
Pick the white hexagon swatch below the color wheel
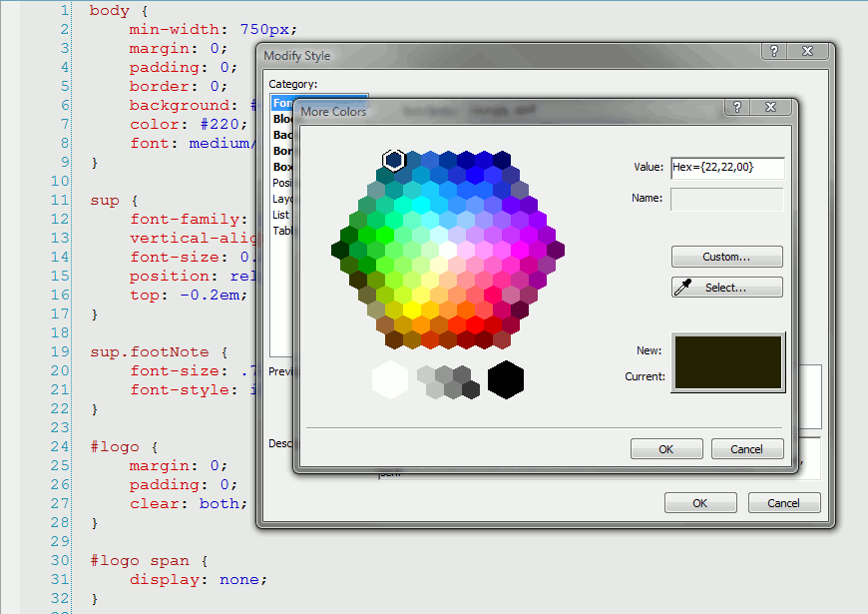point(390,381)
